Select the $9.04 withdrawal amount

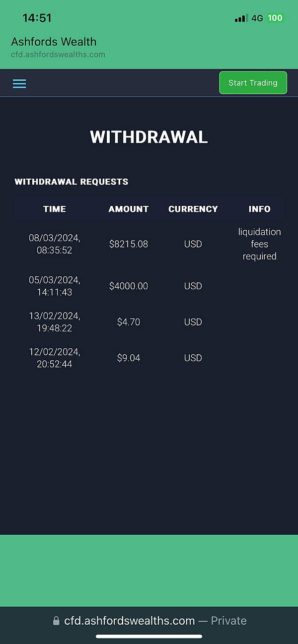(129, 358)
